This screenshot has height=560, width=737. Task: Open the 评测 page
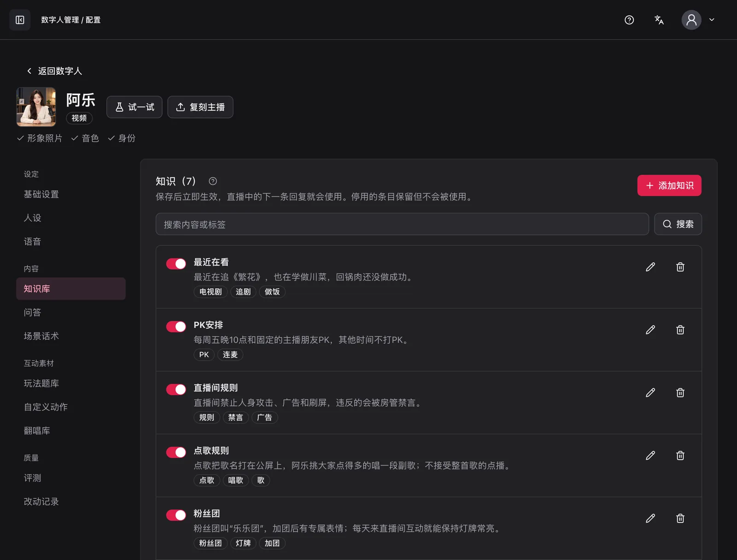coord(71,478)
